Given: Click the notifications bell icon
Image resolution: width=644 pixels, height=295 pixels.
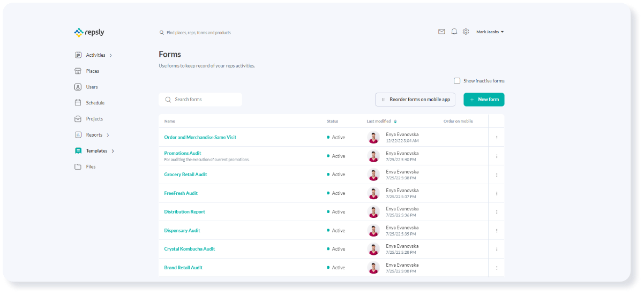Looking at the screenshot, I should [454, 32].
